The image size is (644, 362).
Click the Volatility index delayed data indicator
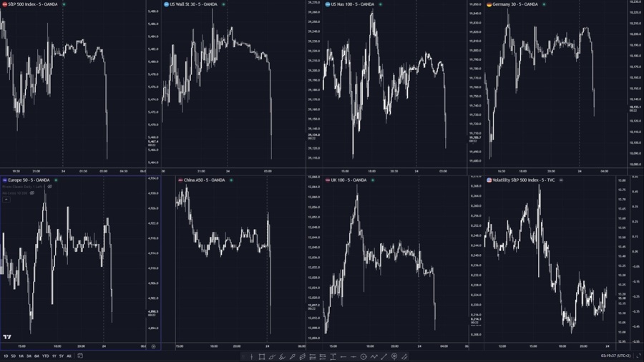pos(561,180)
